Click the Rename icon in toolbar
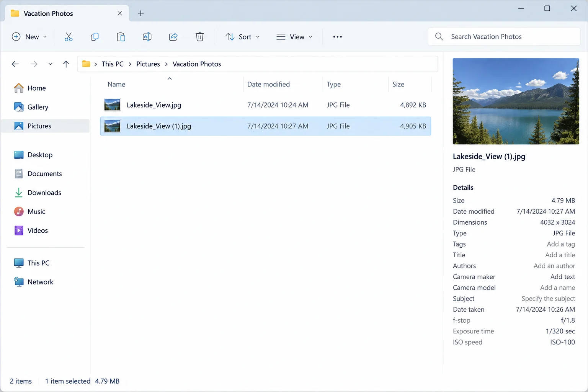Screen dimensions: 588x392 147,37
